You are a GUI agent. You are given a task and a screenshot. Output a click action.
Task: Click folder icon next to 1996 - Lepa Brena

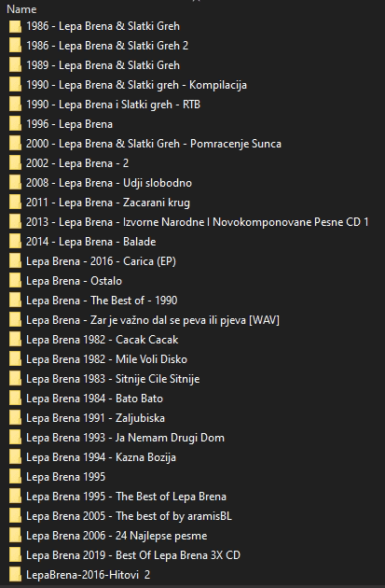tap(15, 124)
